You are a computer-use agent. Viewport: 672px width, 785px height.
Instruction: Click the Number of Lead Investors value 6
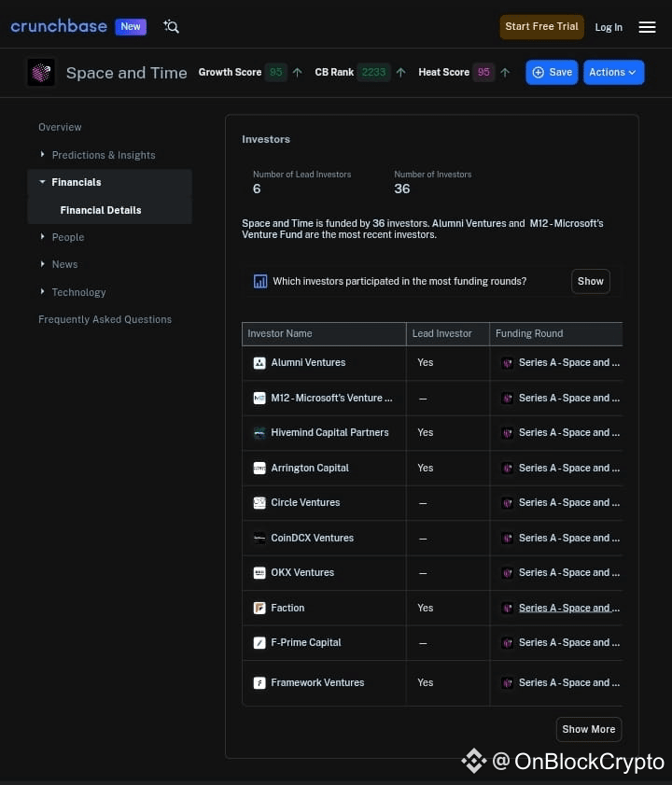[x=257, y=189]
